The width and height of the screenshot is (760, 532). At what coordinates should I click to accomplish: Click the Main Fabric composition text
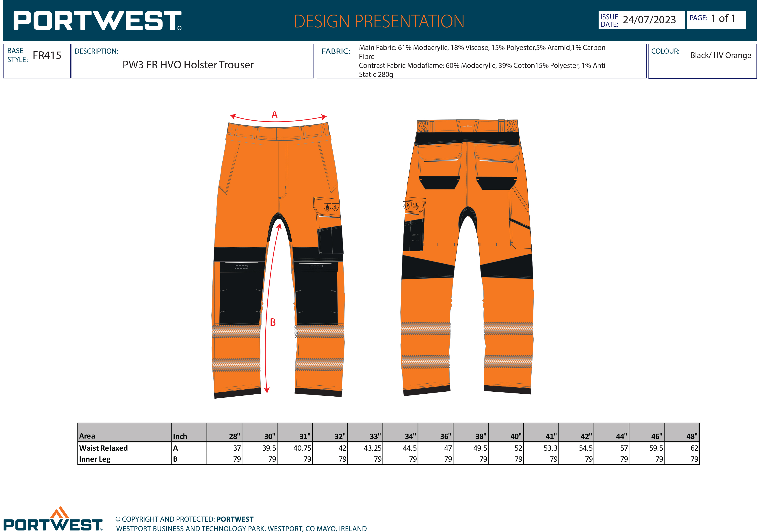(482, 48)
